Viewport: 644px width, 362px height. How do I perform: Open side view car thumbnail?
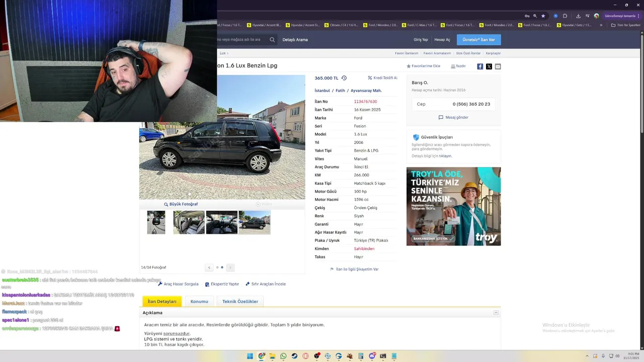point(255,222)
